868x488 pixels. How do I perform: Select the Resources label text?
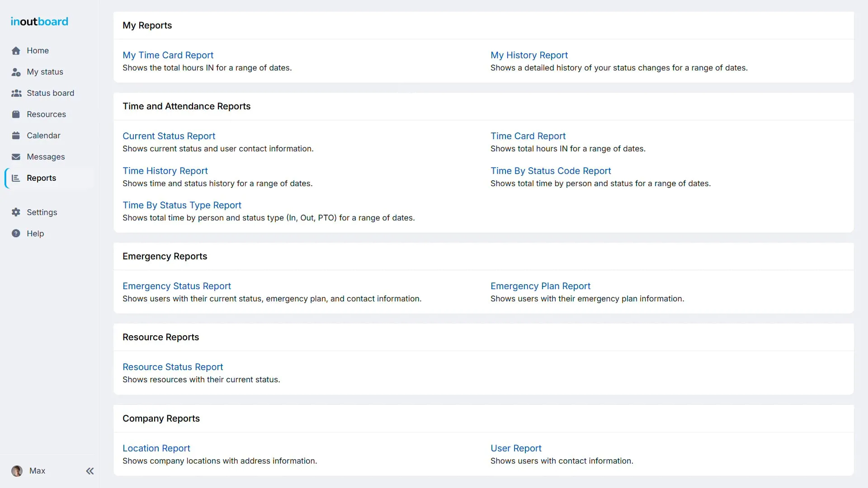46,114
